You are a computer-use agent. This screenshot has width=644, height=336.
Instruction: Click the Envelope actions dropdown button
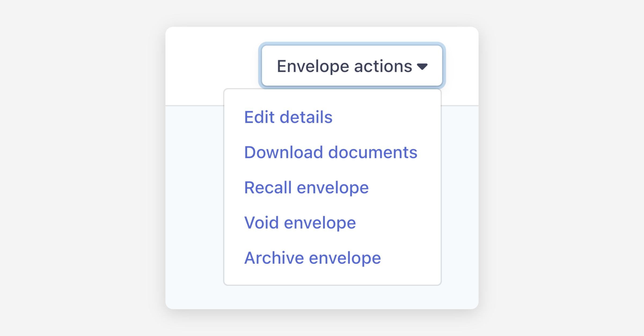click(352, 66)
